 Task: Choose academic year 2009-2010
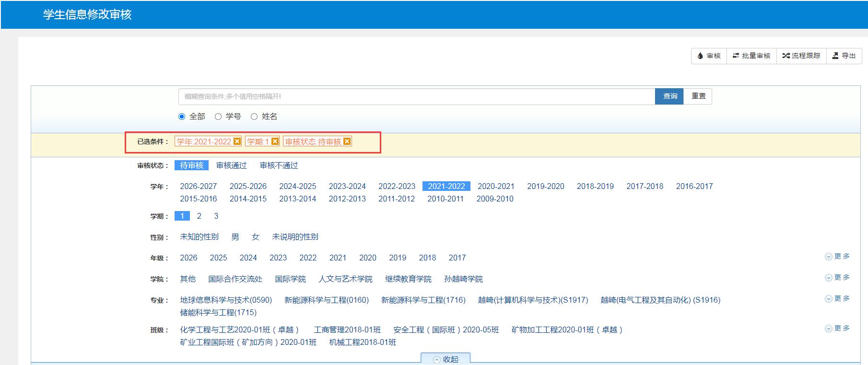(x=495, y=199)
